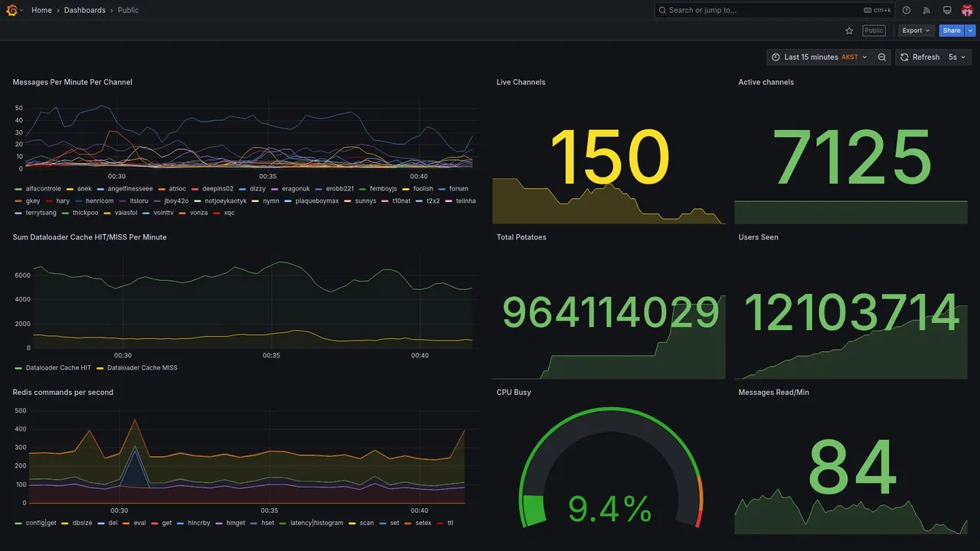Select config|get in Redis legend
980x551 pixels.
click(x=41, y=523)
